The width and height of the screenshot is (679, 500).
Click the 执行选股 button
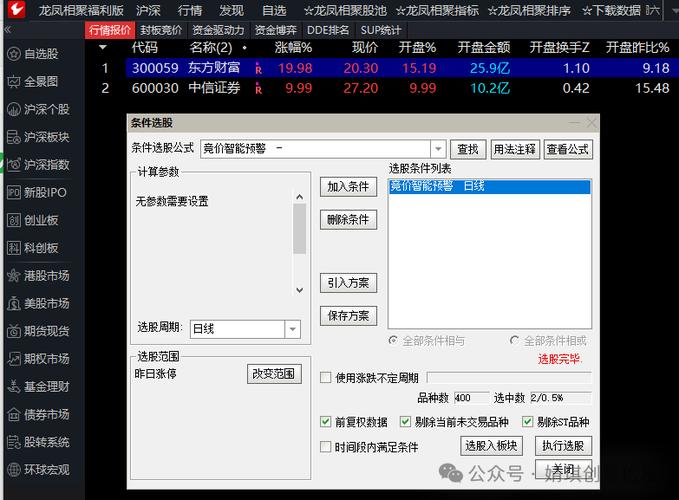(563, 445)
